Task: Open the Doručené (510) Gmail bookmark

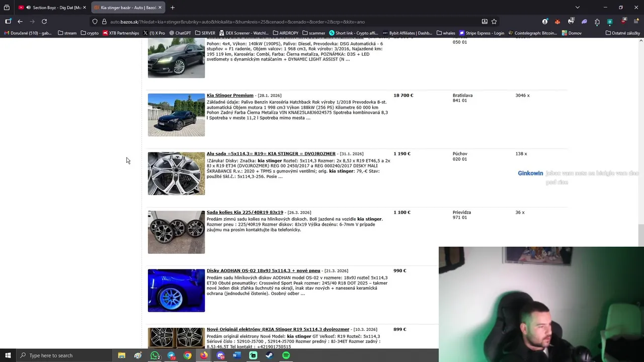Action: pyautogui.click(x=28, y=33)
